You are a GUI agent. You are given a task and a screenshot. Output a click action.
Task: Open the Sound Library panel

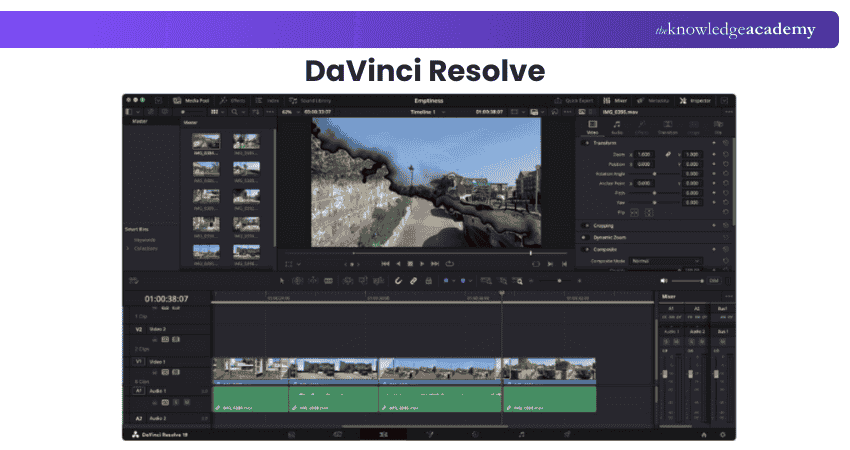coord(310,100)
